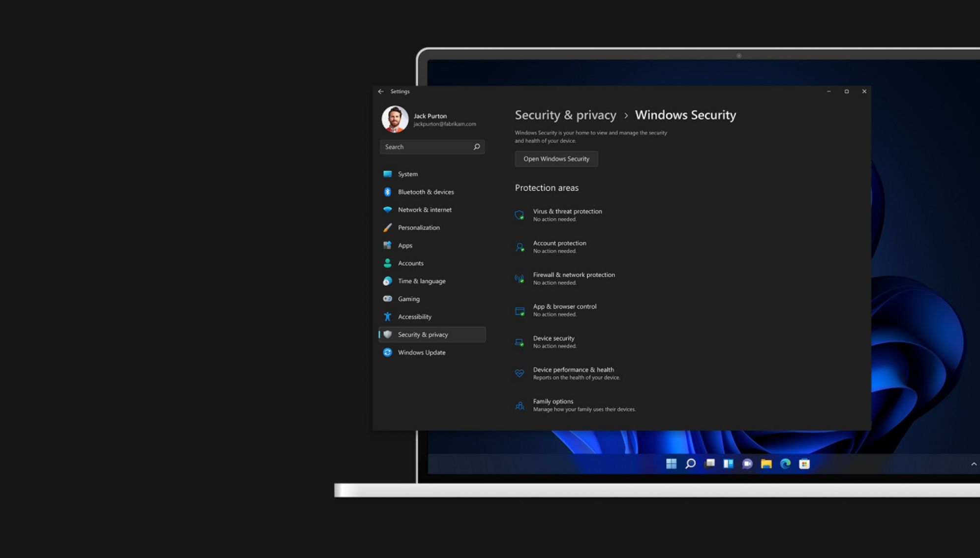Screen dimensions: 980x558
Task: Click the Device security laptop icon
Action: [520, 342]
